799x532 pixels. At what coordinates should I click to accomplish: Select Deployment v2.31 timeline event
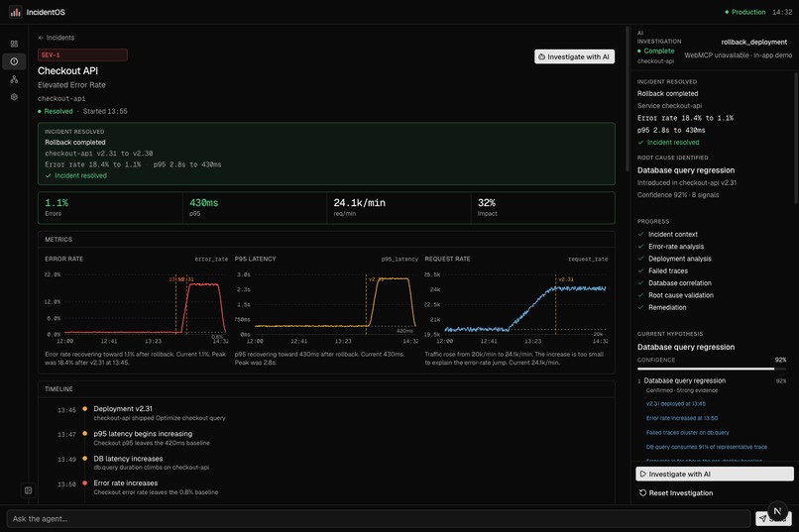point(123,409)
